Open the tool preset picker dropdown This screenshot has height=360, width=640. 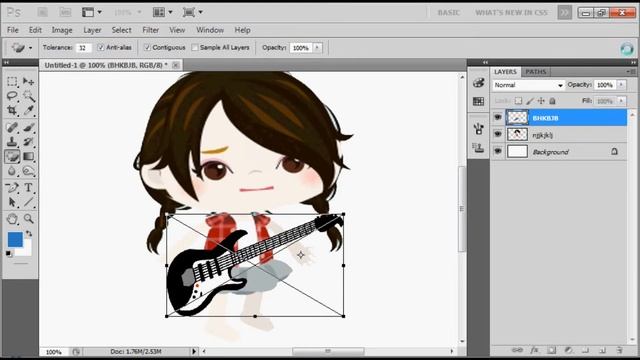[x=30, y=48]
